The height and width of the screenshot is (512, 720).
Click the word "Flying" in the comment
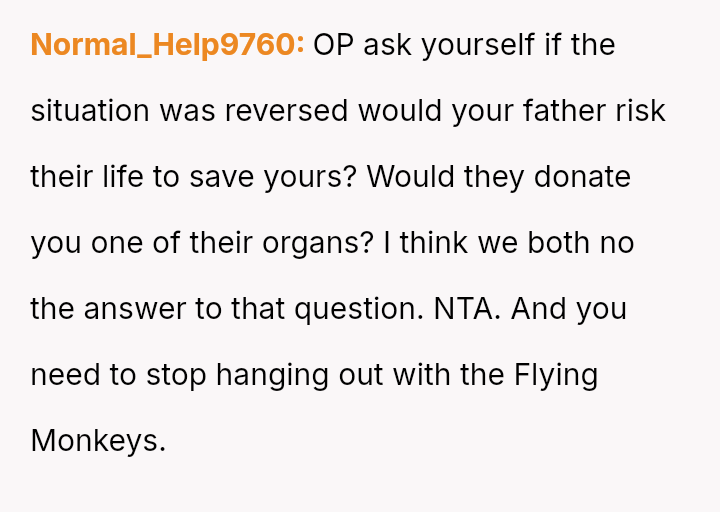(556, 375)
